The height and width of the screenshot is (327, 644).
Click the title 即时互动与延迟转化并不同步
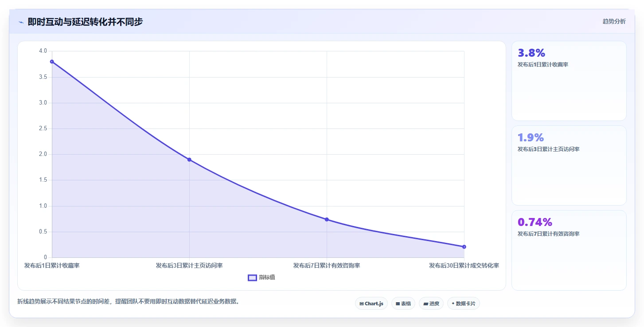point(85,22)
